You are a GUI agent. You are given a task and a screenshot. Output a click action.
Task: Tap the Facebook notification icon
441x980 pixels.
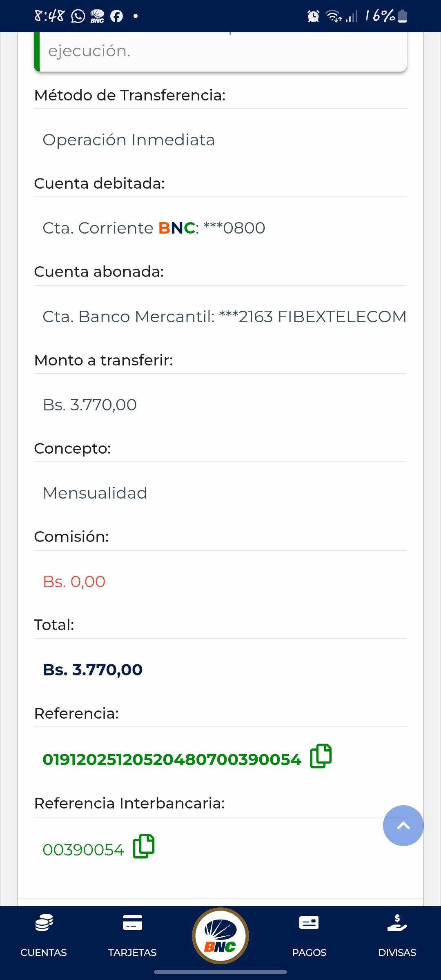click(117, 16)
